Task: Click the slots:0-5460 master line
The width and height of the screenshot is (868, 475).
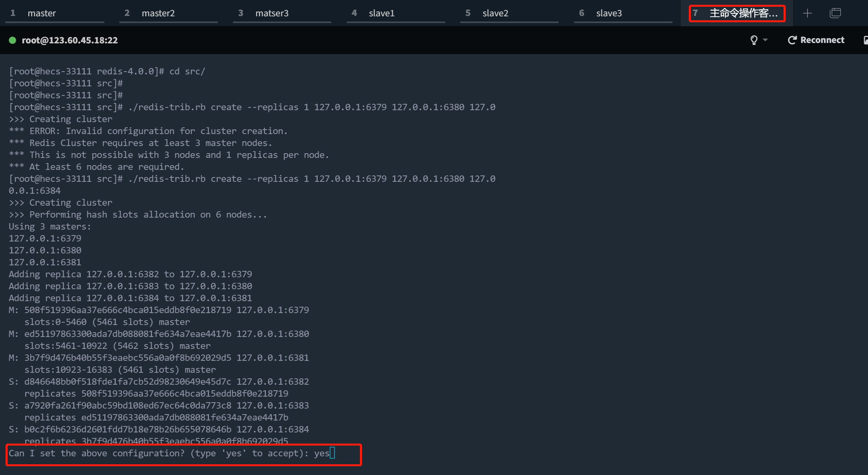Action: [107, 322]
